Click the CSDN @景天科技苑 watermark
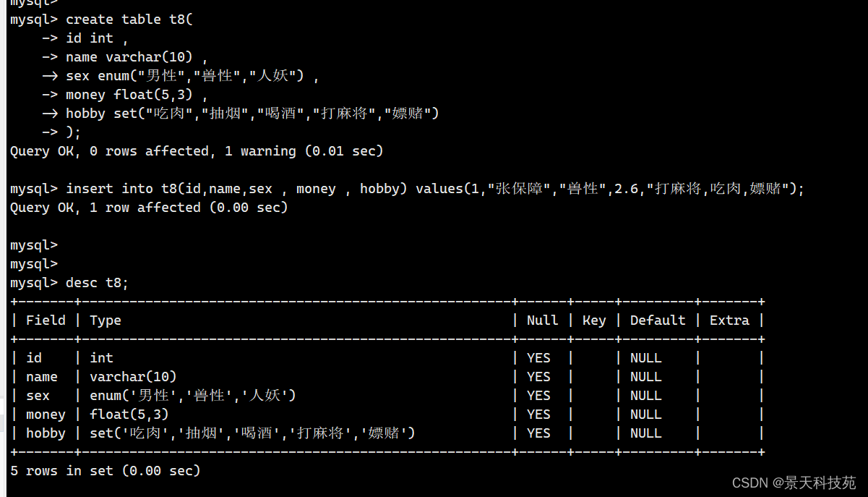Viewport: 868px width, 497px height. click(x=794, y=483)
